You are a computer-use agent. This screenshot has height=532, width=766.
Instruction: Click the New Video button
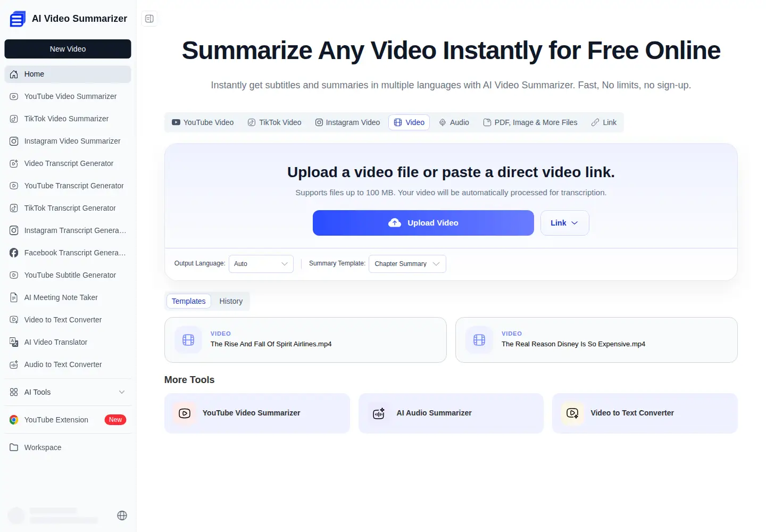(x=68, y=49)
